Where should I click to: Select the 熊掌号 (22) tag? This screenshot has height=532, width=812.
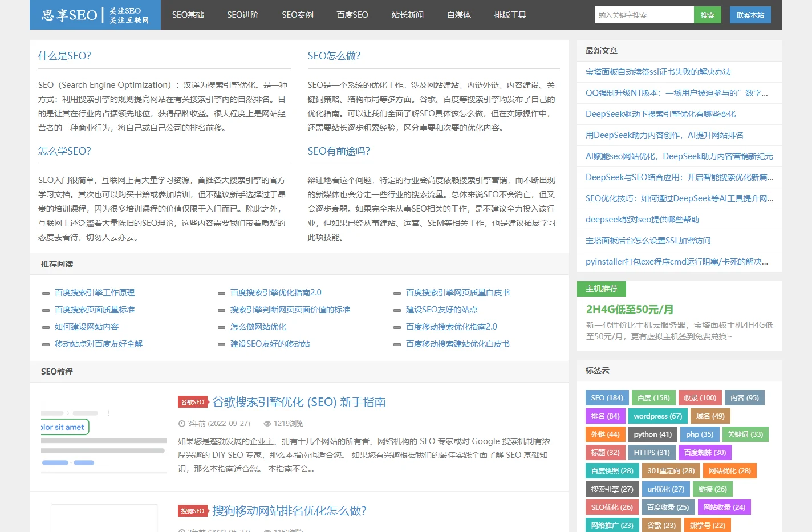pos(708,526)
